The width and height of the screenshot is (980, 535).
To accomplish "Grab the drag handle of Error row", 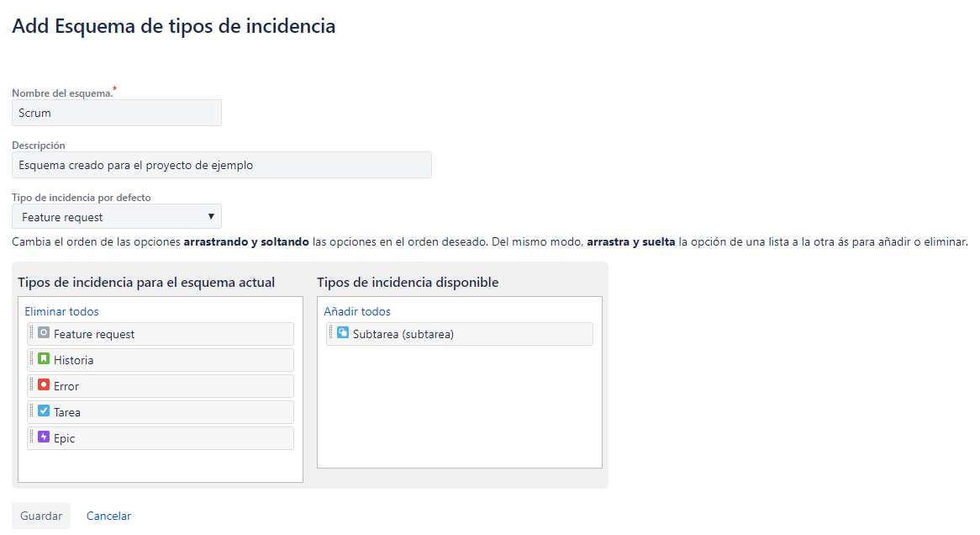I will (32, 384).
